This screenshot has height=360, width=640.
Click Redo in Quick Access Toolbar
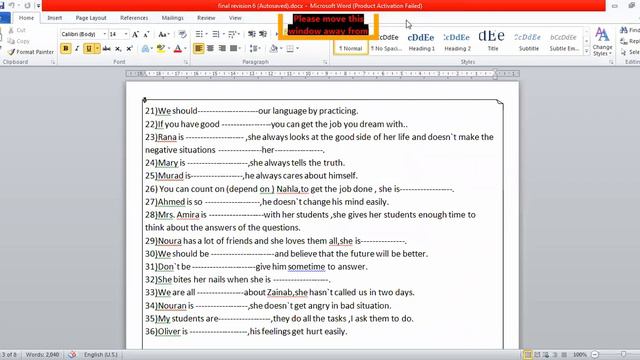pos(27,6)
